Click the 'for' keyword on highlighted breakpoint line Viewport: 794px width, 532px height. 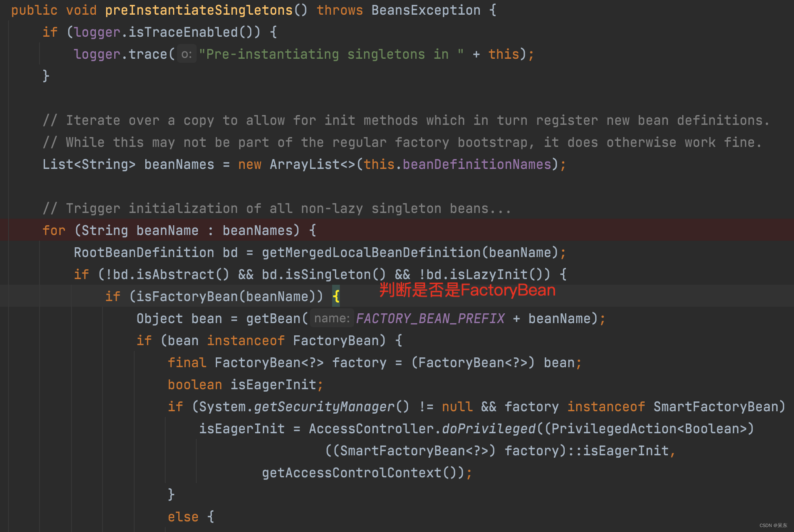[x=54, y=231]
